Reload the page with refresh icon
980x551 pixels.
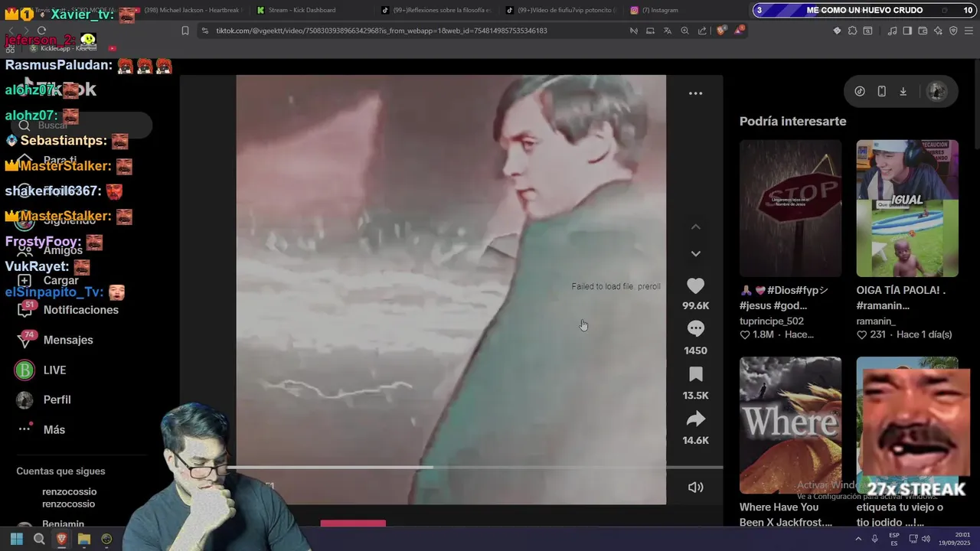pos(41,31)
